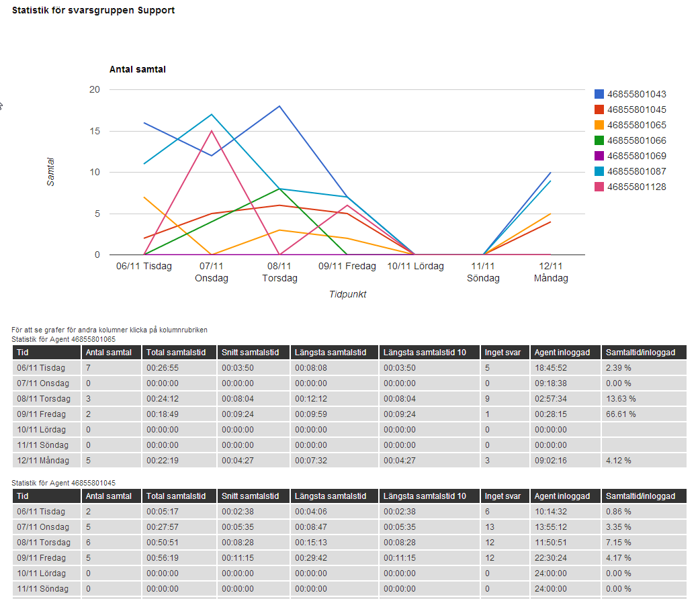The image size is (700, 599).
Task: Select cell 02:57:34 agent inloggad
Action: pos(565,399)
